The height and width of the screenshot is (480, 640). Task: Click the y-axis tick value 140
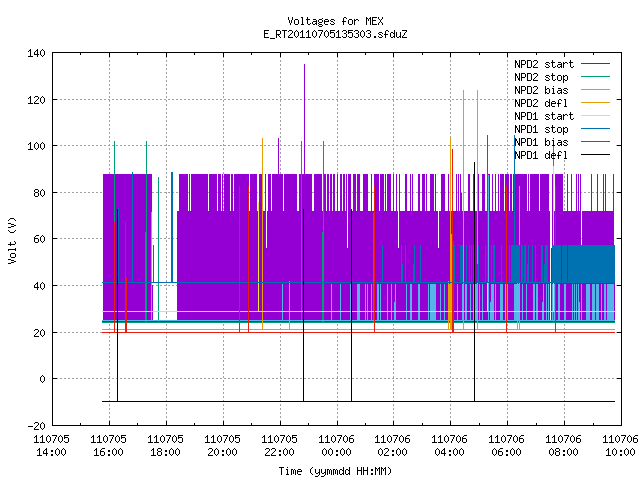36,53
